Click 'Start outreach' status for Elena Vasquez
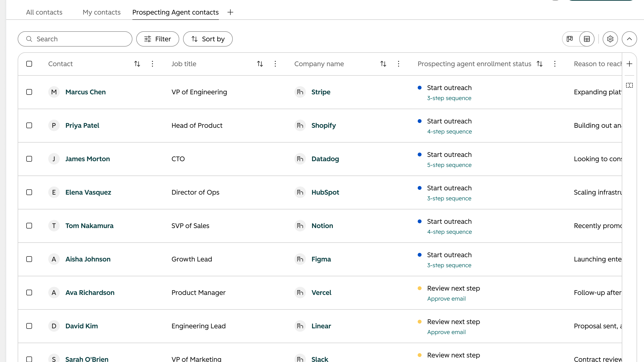644x362 pixels. click(449, 188)
